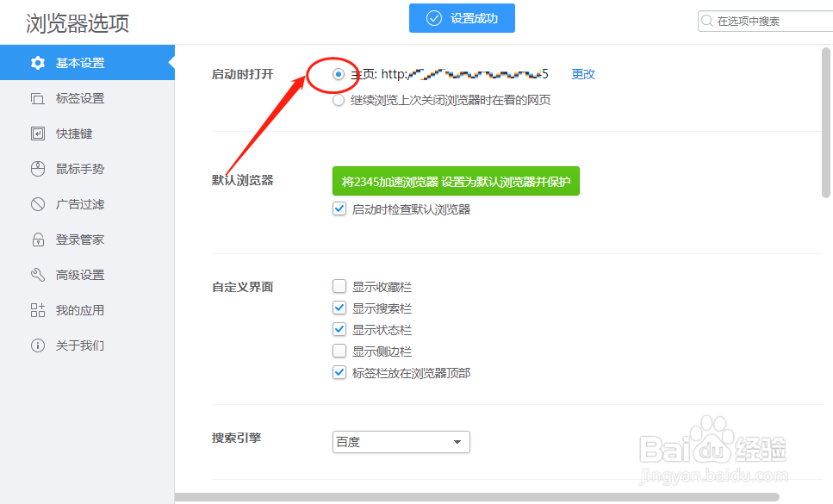Go to the 快捷键 settings
This screenshot has width=833, height=504.
click(87, 134)
